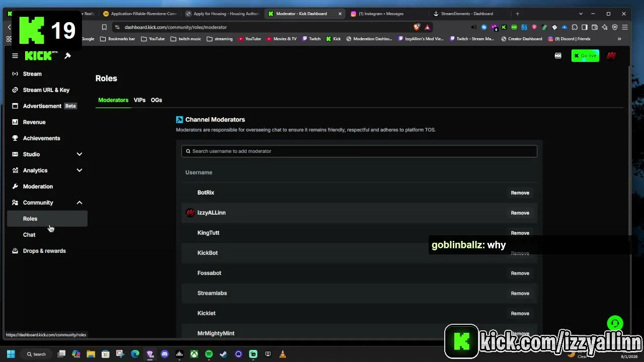Remove Streamlabs as a moderator
644x362 pixels.
(520, 293)
